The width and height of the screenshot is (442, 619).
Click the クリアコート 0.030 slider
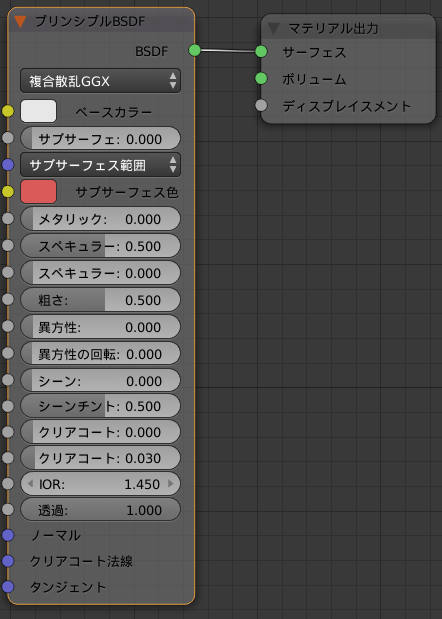coord(101,458)
